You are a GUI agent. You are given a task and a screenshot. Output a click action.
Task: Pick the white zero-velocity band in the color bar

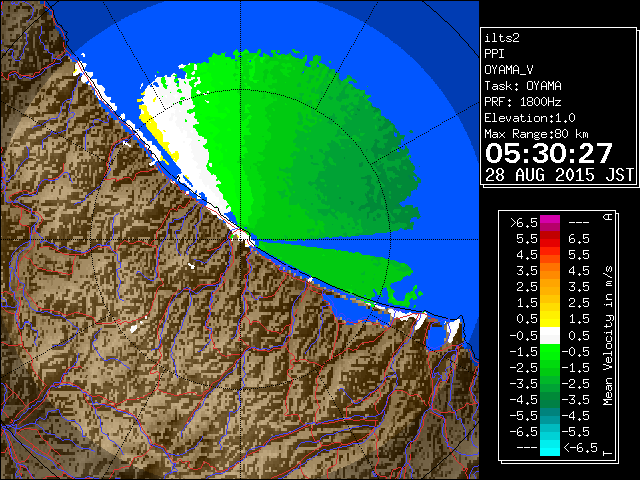[550, 336]
